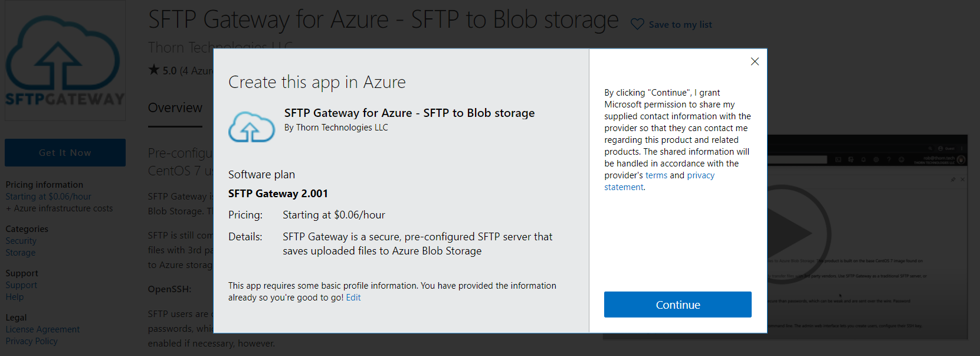Open the Storage category link
The height and width of the screenshot is (356, 980).
point(21,253)
